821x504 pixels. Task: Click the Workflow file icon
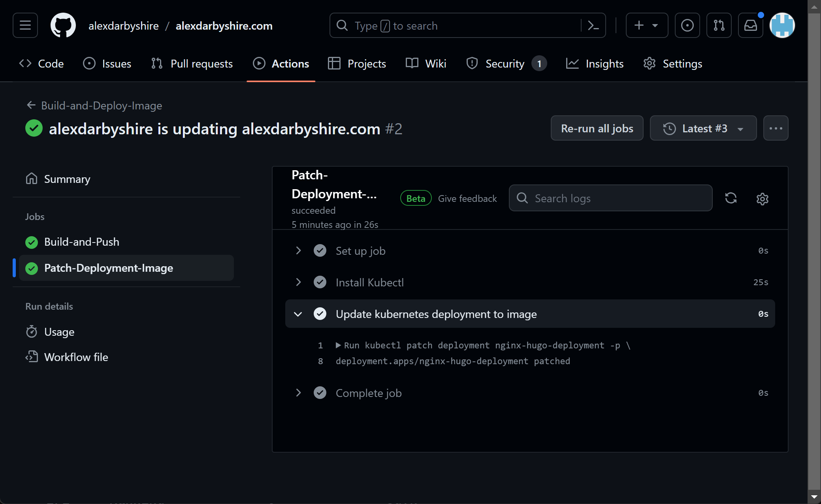(x=32, y=357)
